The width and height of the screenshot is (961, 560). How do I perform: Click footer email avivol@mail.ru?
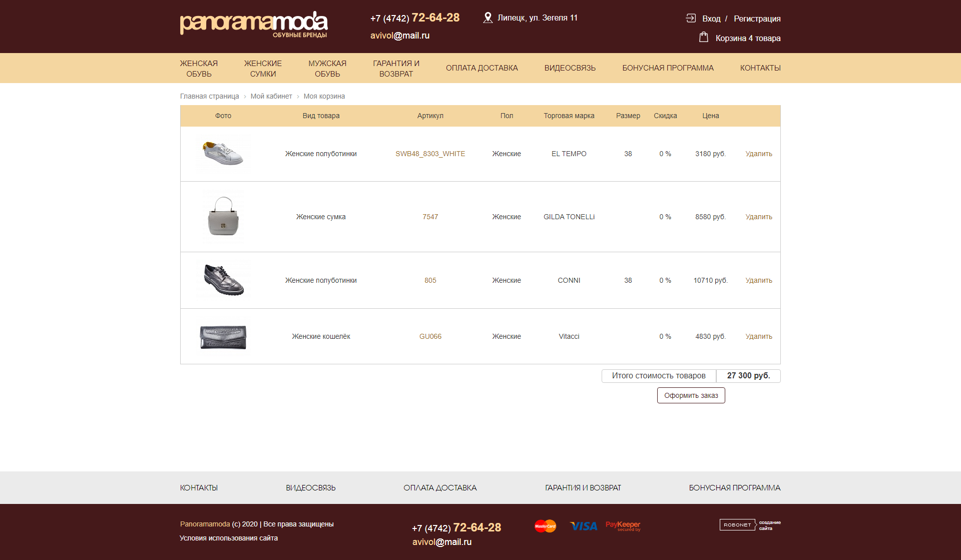(442, 542)
